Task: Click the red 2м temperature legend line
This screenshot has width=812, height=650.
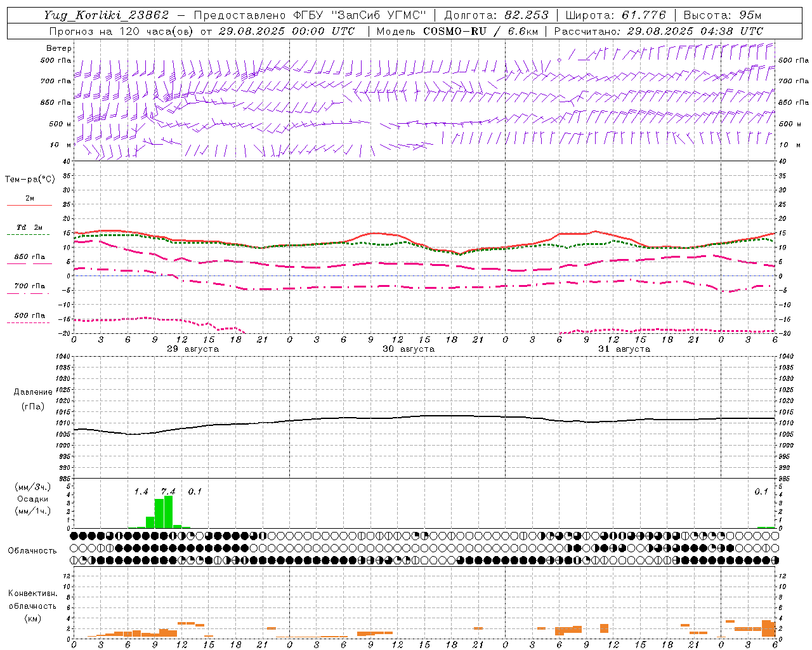Action: pyautogui.click(x=29, y=205)
